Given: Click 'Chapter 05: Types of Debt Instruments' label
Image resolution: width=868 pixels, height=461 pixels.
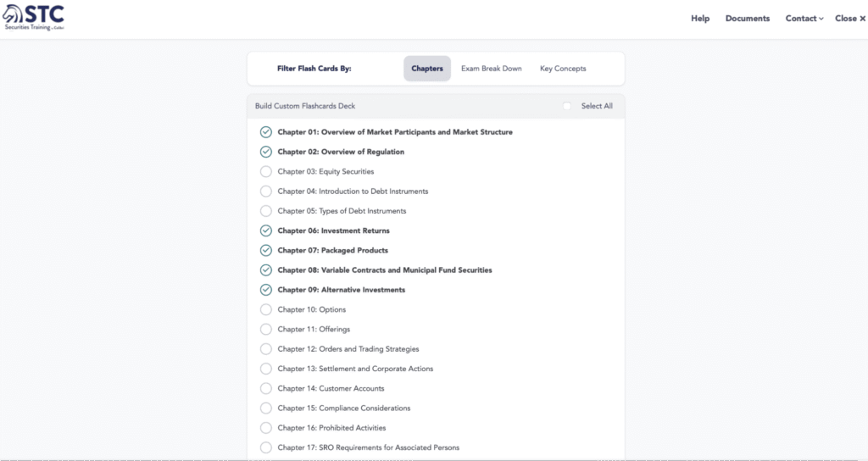Looking at the screenshot, I should tap(342, 211).
